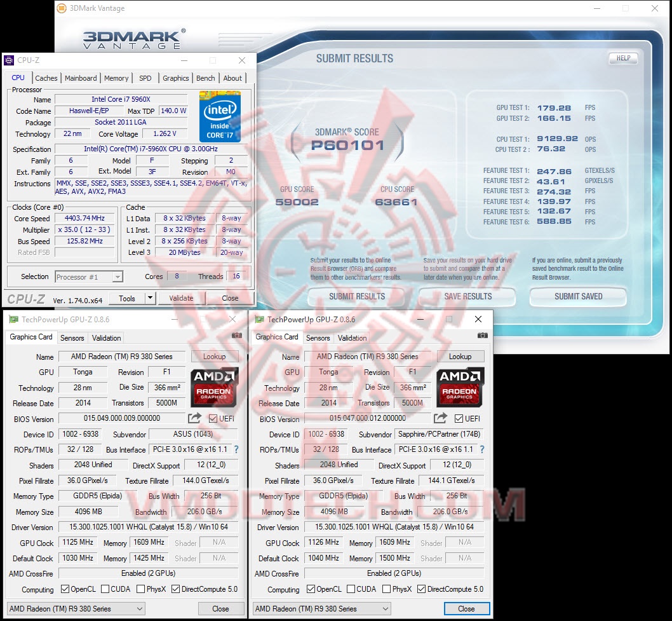
Task: Toggle PhysX checkbox in right GPU-Z
Action: [387, 589]
